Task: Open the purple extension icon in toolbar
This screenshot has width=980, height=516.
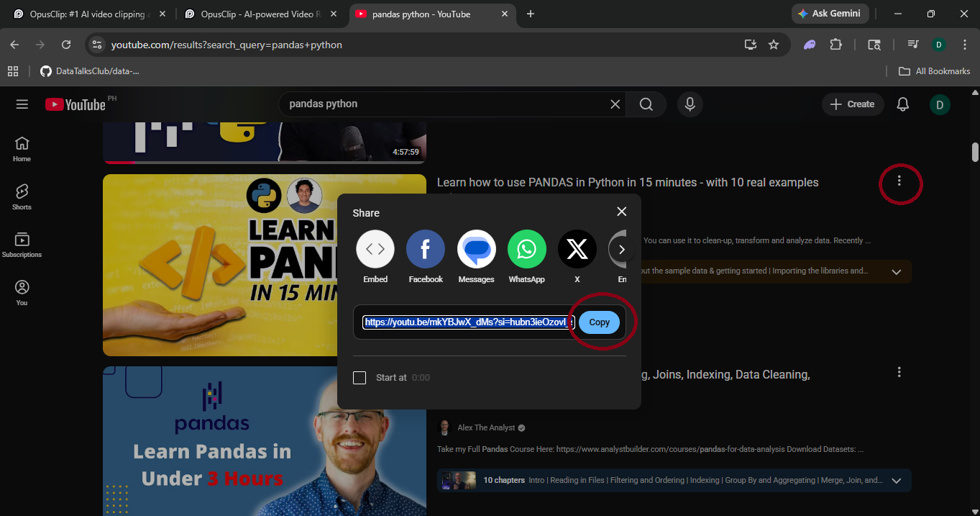Action: pyautogui.click(x=810, y=45)
